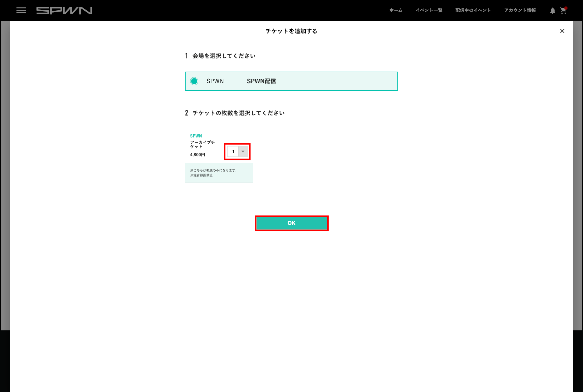Open the hamburger menu icon
The image size is (583, 392).
21,10
